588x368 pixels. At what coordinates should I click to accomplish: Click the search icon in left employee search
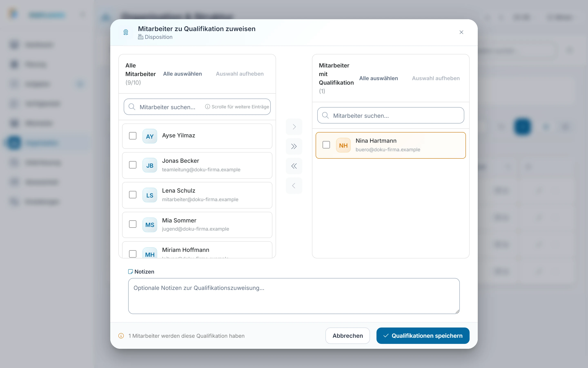(132, 107)
